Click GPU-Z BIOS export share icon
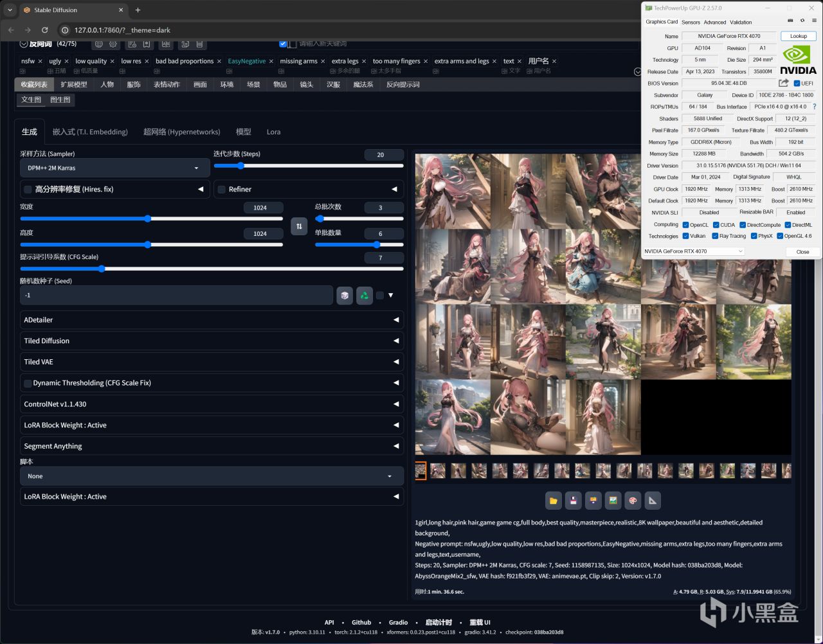The image size is (823, 644). tap(783, 83)
